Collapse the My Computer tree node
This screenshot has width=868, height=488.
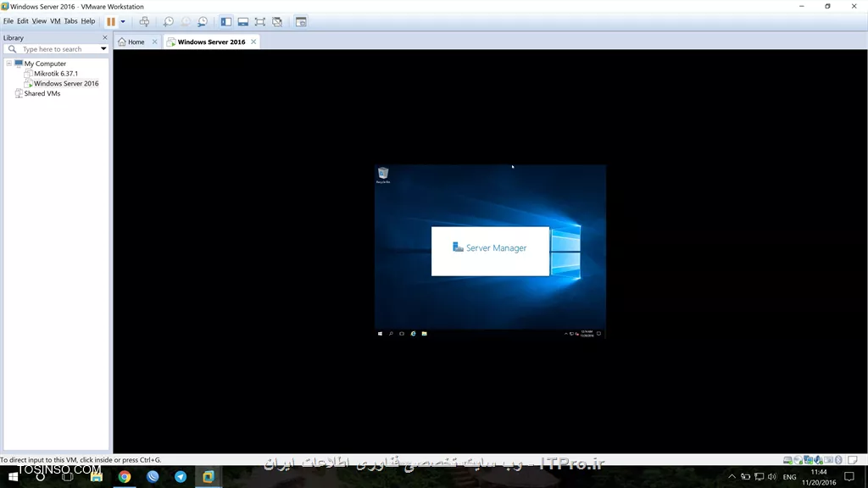pos(8,64)
